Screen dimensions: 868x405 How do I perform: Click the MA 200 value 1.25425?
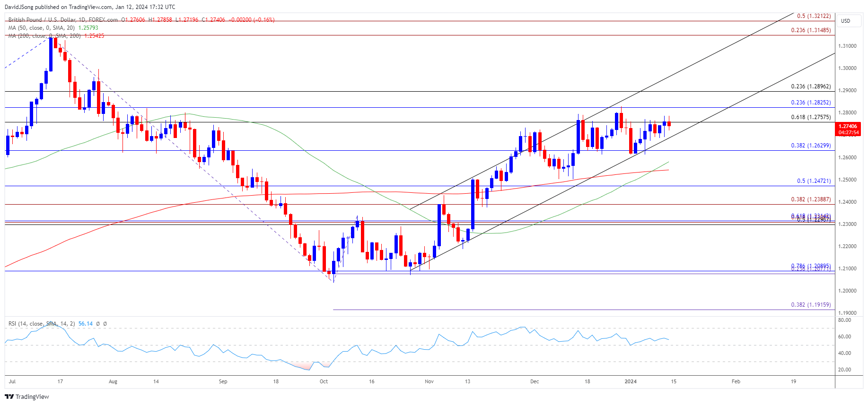[x=94, y=36]
